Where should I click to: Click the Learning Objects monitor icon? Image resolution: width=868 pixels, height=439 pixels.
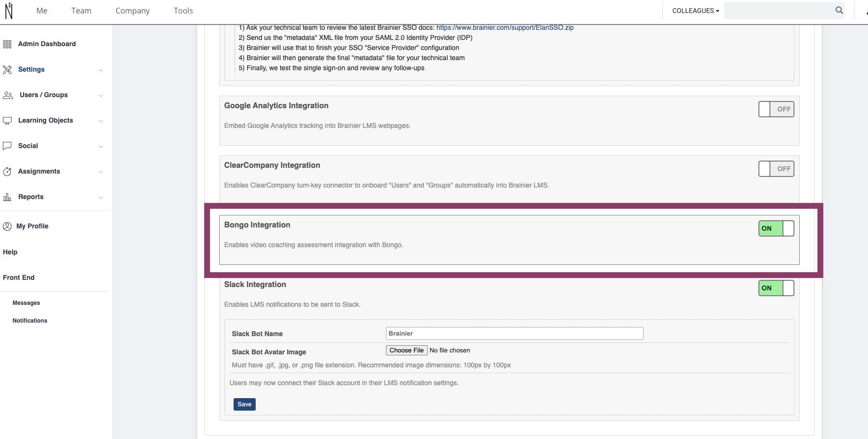[x=7, y=121]
